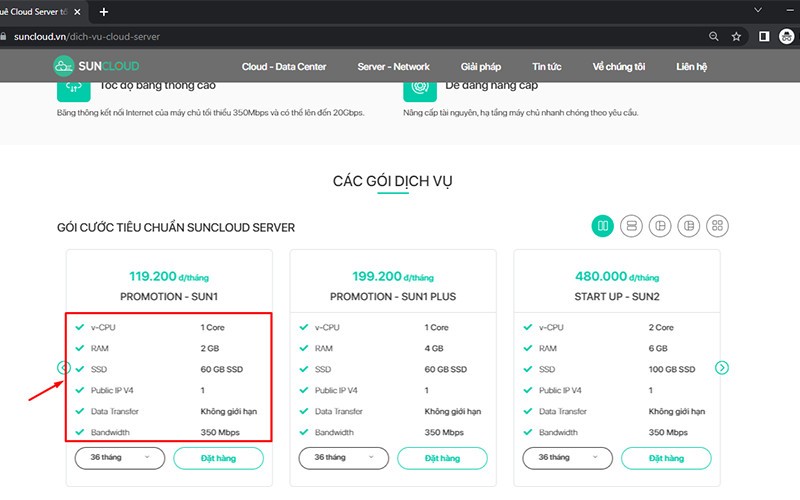Click the 2 Core v-CPU value
Image resolution: width=800 pixels, height=500 pixels.
click(x=661, y=328)
